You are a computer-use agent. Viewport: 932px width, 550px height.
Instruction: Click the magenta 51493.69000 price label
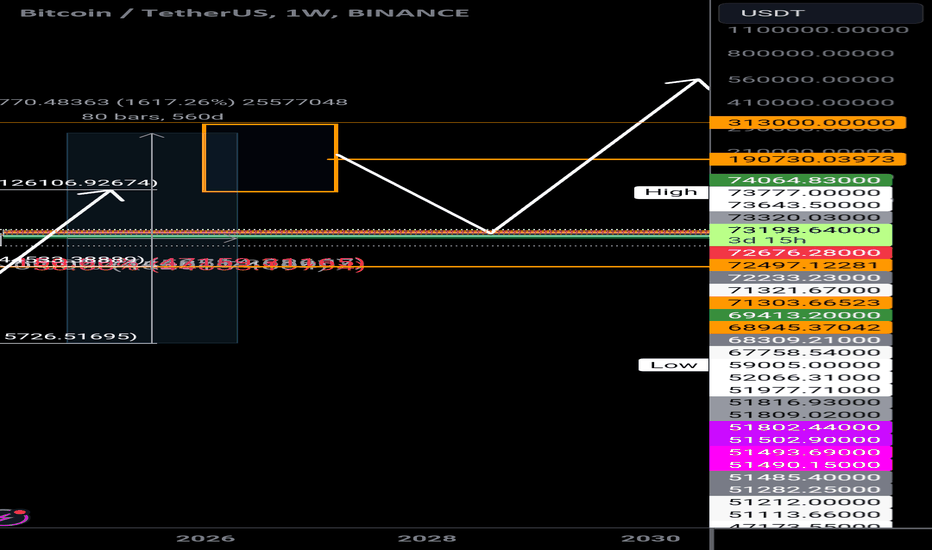(x=801, y=452)
